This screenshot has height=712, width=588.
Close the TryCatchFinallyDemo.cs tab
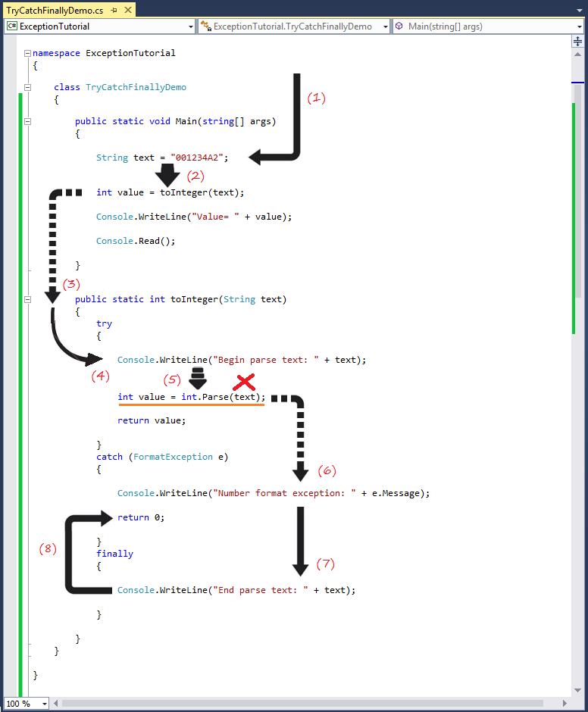(128, 10)
